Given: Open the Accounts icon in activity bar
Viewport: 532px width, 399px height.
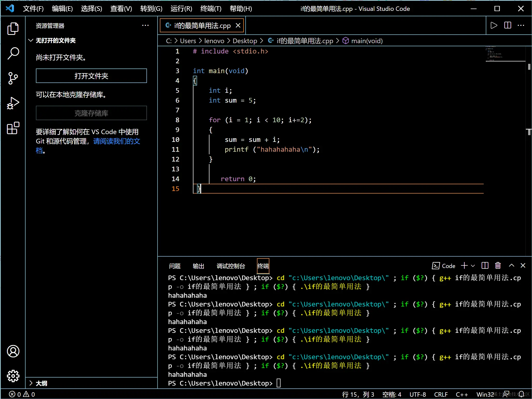Looking at the screenshot, I should (x=13, y=351).
